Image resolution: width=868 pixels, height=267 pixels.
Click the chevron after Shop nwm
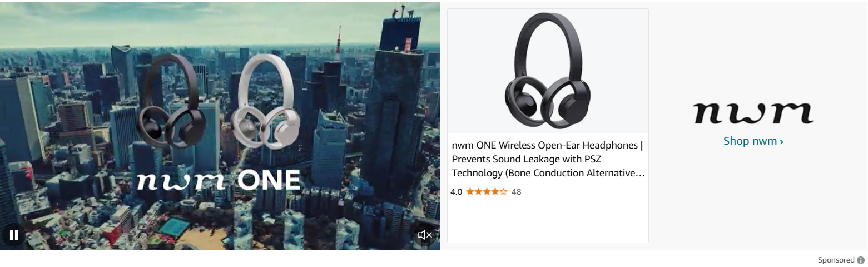(781, 142)
